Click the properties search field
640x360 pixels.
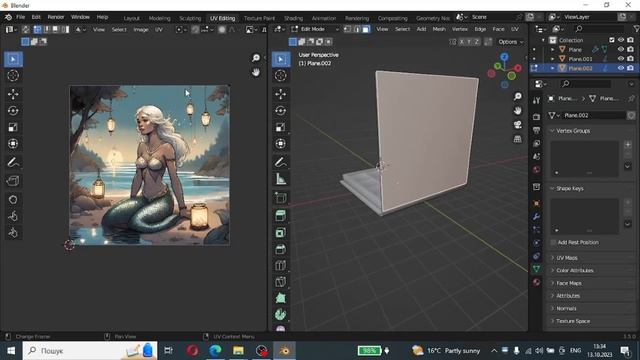click(x=586, y=84)
